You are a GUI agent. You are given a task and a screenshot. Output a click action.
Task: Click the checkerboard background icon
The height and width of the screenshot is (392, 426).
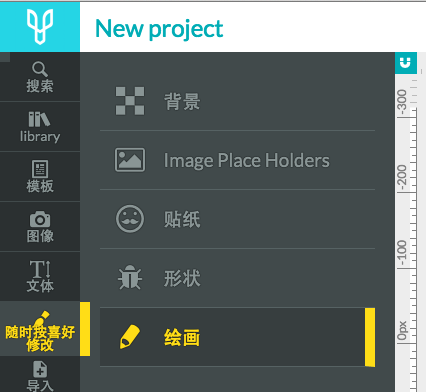pyautogui.click(x=130, y=101)
